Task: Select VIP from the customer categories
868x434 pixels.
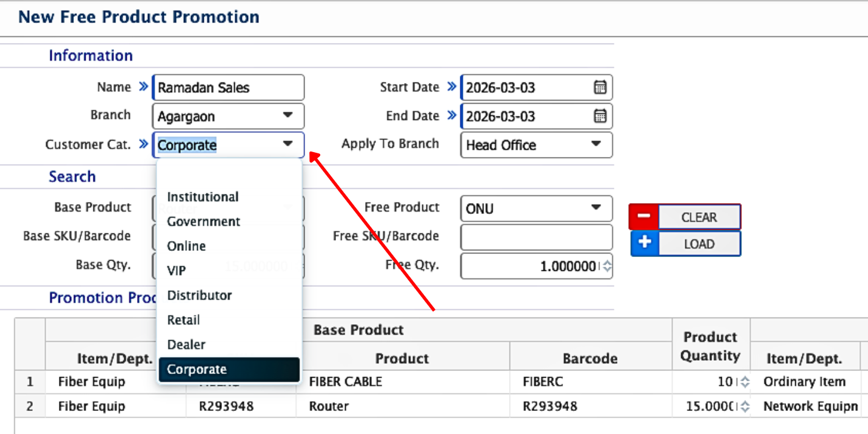Action: point(177,271)
